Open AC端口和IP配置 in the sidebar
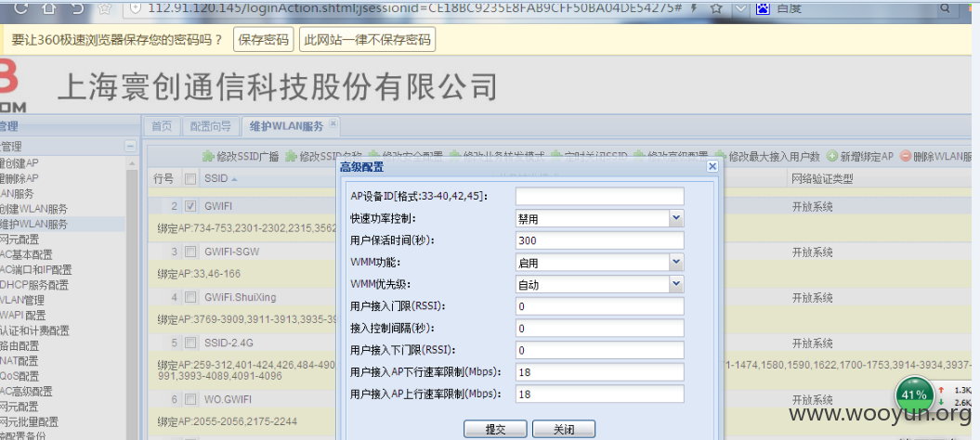 point(35,270)
